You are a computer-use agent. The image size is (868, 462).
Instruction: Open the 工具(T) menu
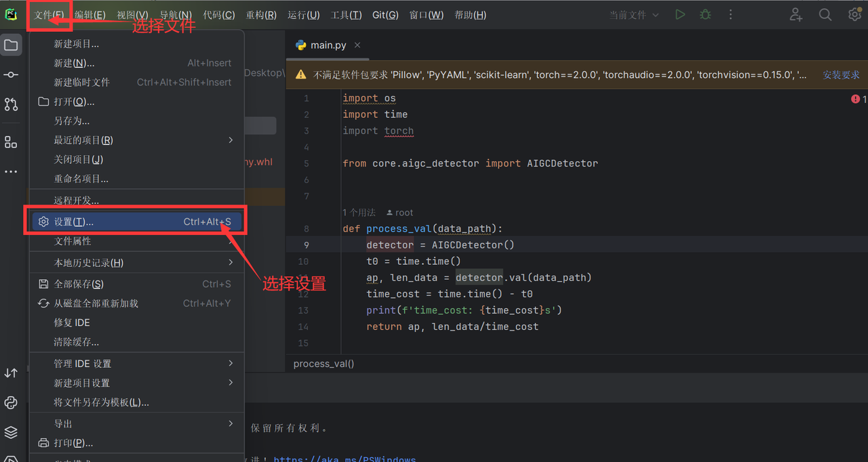click(x=346, y=14)
